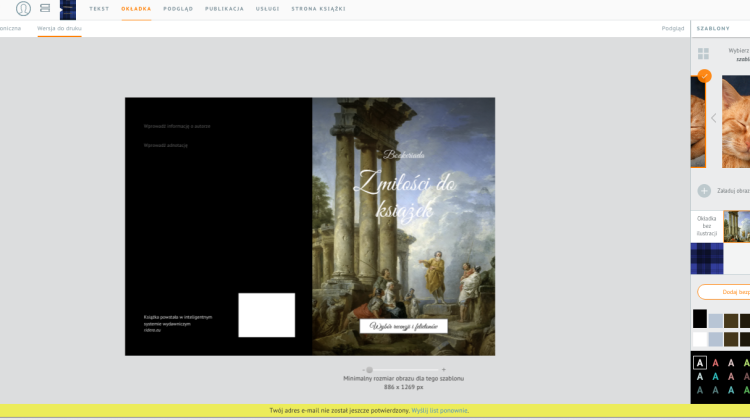Click the Podgląd link above the canvas
Image resolution: width=750 pixels, height=420 pixels.
click(673, 28)
